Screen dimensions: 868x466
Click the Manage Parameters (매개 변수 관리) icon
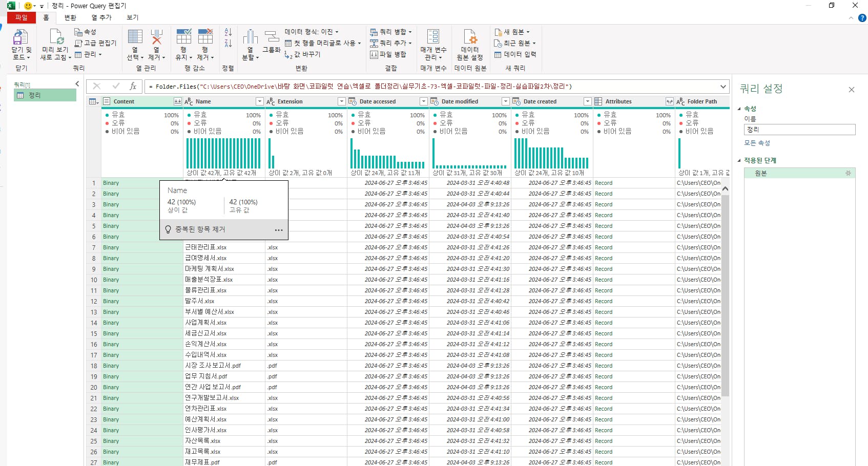coord(433,37)
